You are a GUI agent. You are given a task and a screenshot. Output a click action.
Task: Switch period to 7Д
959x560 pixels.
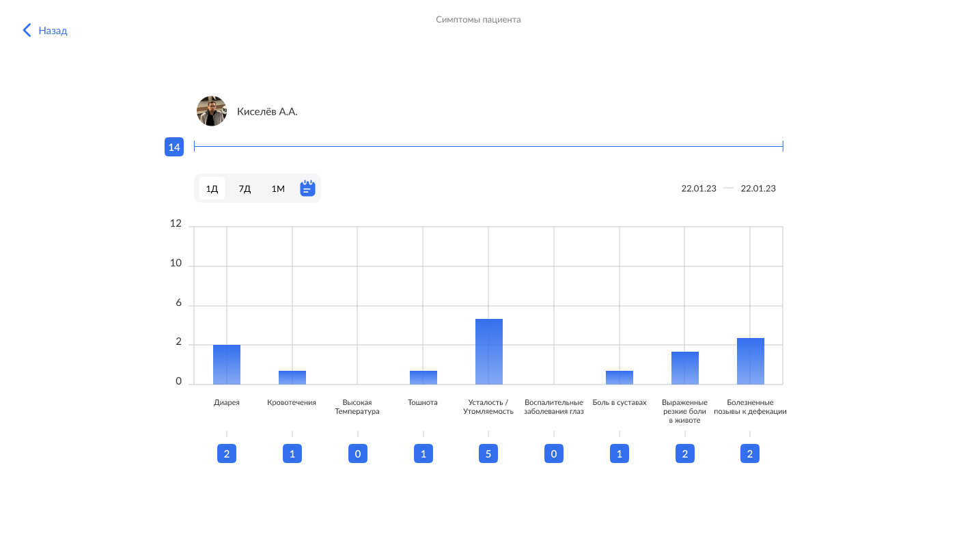click(x=245, y=188)
